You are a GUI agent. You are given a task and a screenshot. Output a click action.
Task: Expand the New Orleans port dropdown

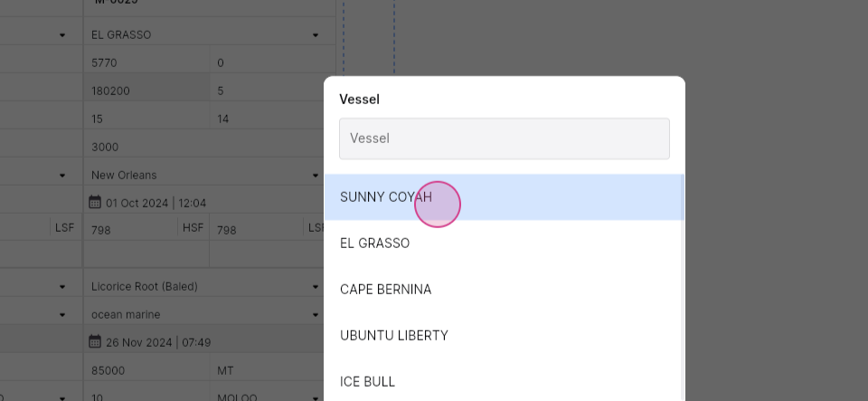[316, 176]
